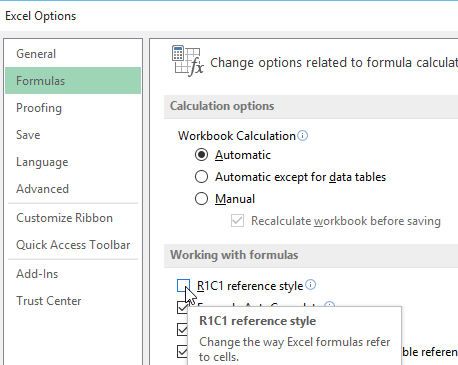Open the Save options category
This screenshot has height=365, width=458.
coord(73,135)
